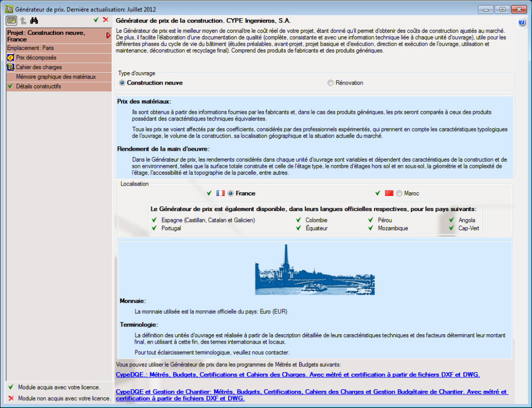Click the French flag icon

tap(220, 193)
